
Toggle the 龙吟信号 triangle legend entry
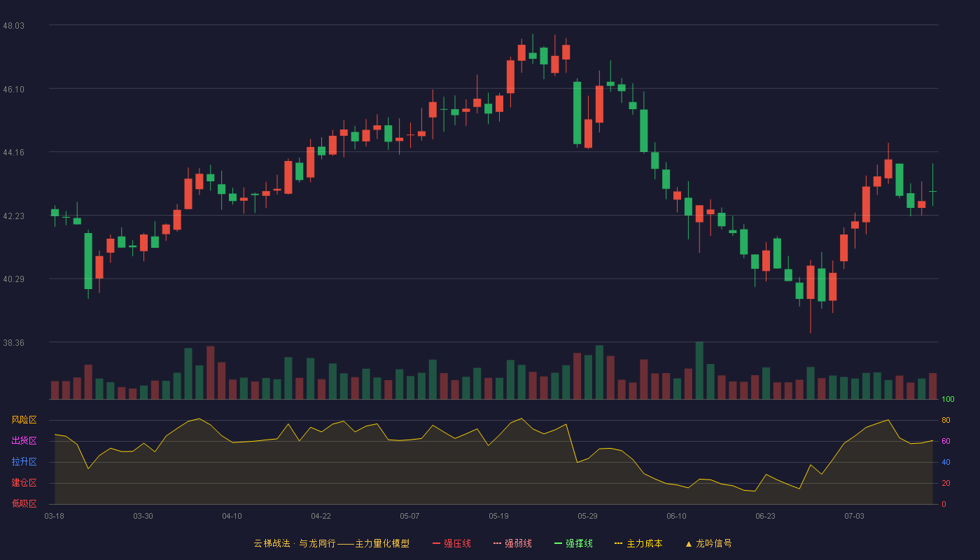pyautogui.click(x=708, y=543)
